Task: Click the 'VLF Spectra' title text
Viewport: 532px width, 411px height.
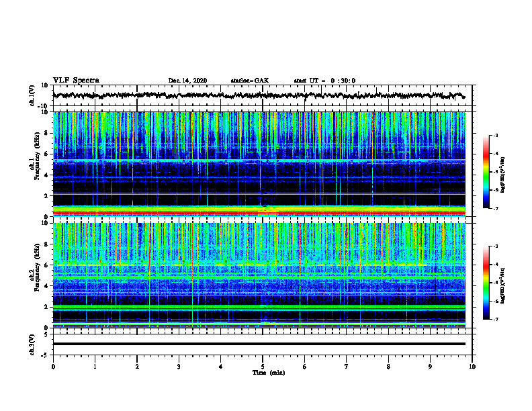Action: [76, 81]
